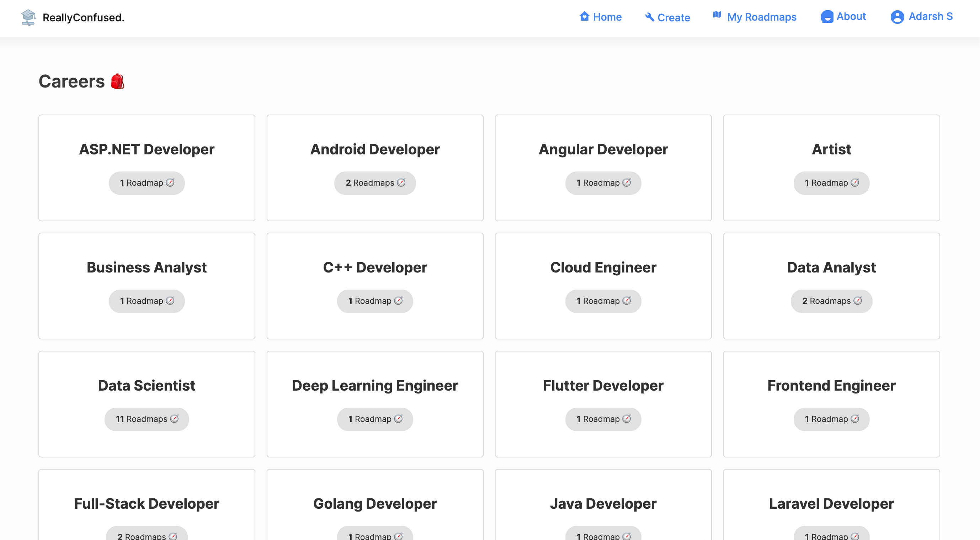Click compass icon in Android Developer badge
This screenshot has height=540, width=980.
tap(401, 182)
